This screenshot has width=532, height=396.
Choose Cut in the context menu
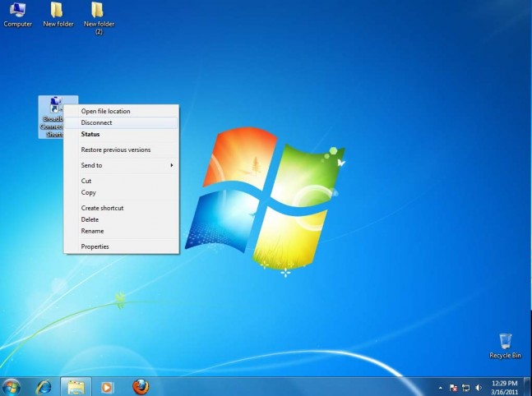121,181
